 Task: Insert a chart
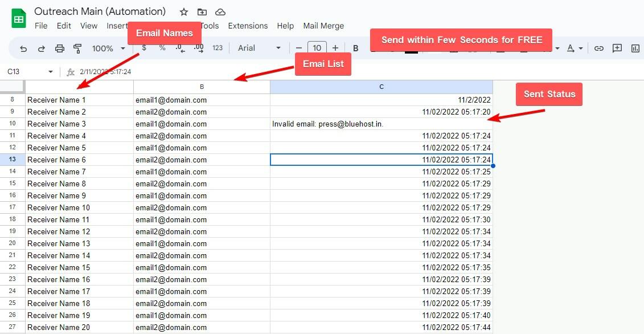(635, 48)
